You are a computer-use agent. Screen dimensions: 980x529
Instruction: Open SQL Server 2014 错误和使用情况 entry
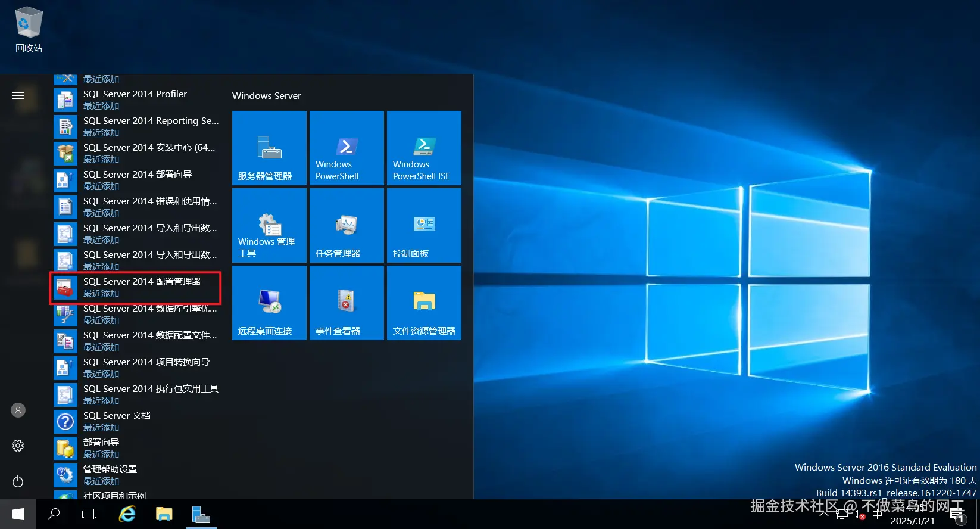tap(137, 207)
